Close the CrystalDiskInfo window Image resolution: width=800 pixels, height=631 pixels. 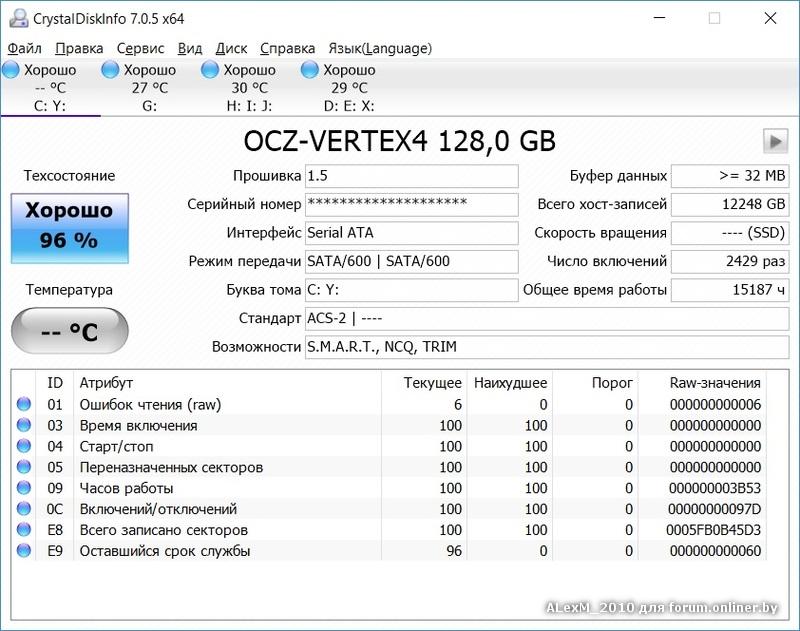[x=770, y=18]
